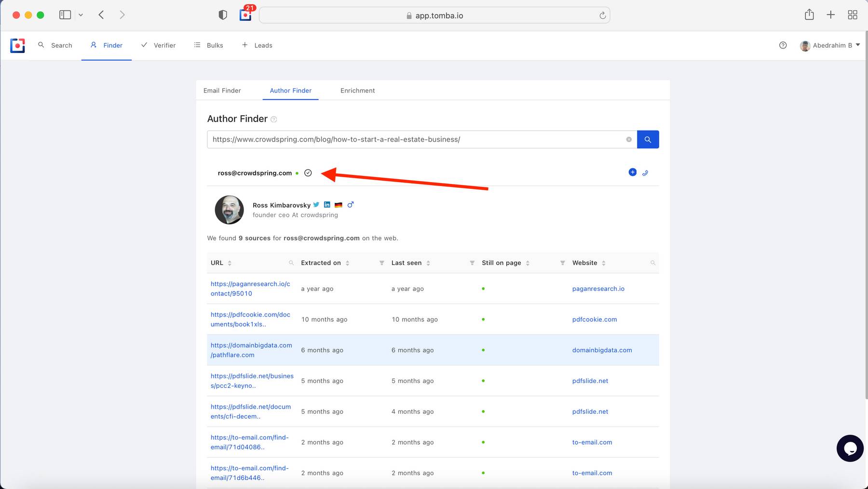Click the German flag icon
The image size is (868, 489).
pyautogui.click(x=339, y=205)
